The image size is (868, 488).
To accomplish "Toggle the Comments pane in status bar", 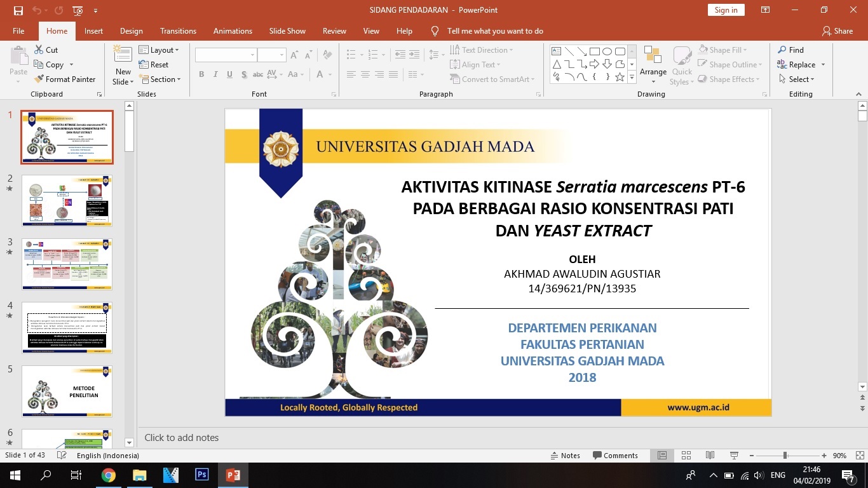I will pyautogui.click(x=615, y=456).
